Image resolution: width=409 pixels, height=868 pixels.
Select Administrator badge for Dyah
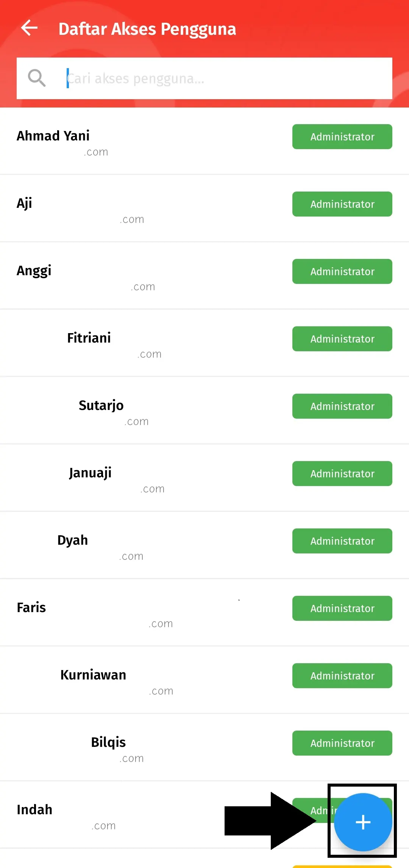click(x=342, y=541)
